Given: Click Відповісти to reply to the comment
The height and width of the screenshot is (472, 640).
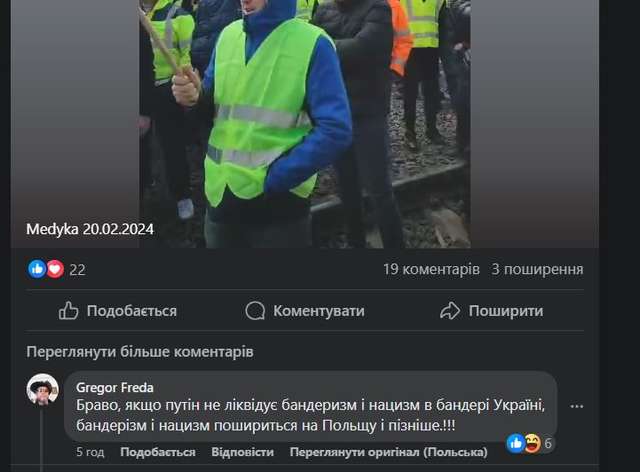Looking at the screenshot, I should (242, 452).
